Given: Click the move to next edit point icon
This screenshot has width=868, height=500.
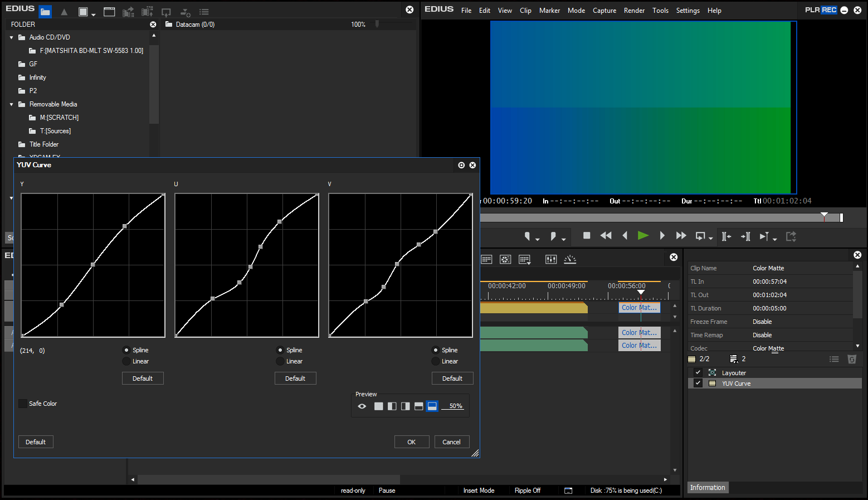Looking at the screenshot, I should [x=745, y=236].
